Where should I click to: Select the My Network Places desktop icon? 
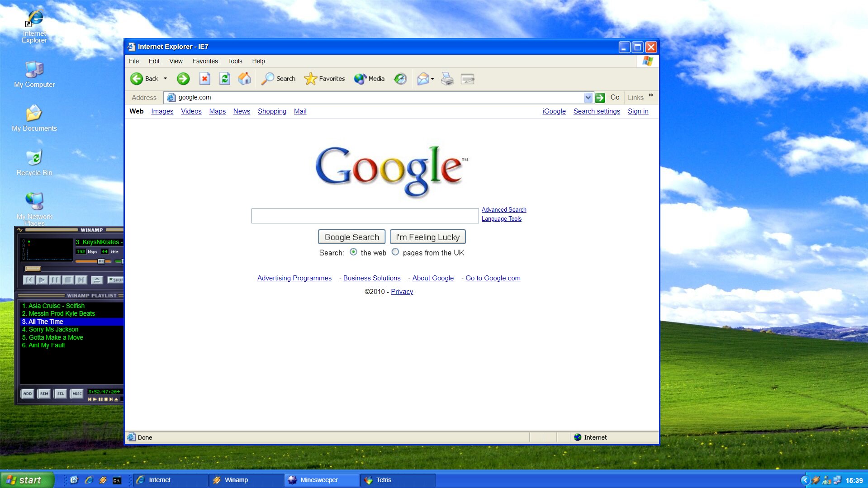pos(34,209)
